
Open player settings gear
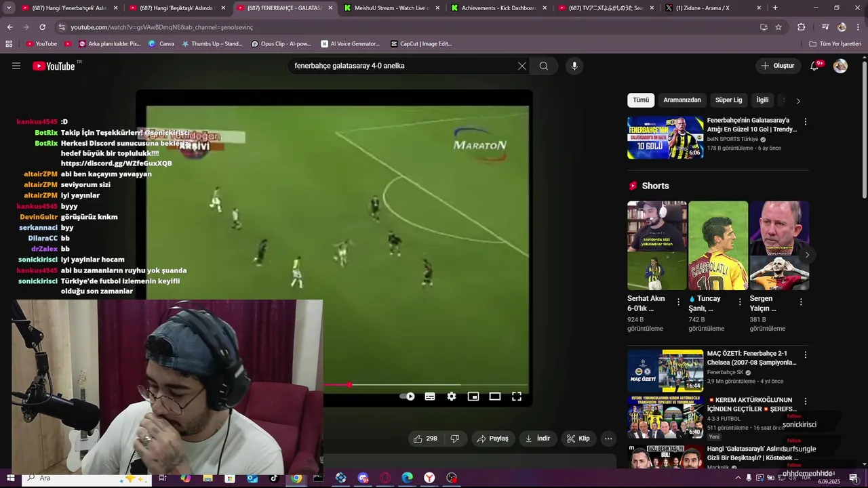452,396
